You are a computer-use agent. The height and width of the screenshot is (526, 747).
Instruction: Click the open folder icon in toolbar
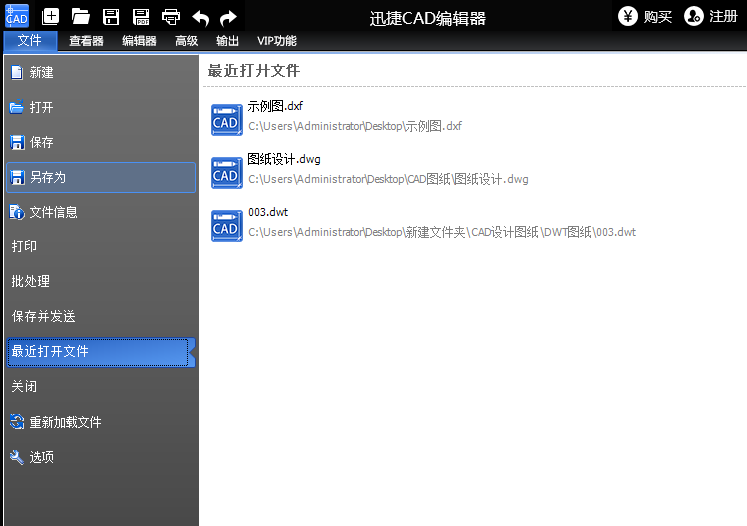tap(81, 16)
